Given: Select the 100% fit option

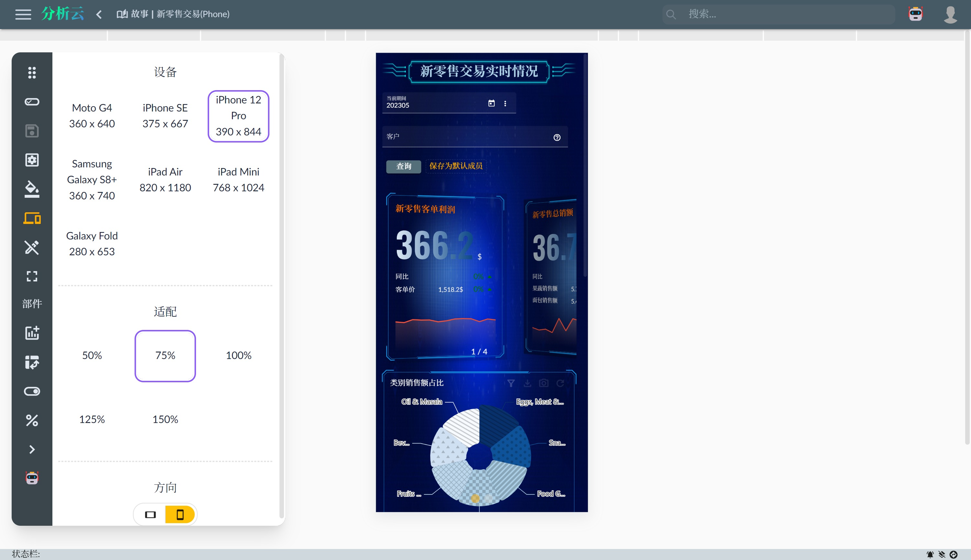Looking at the screenshot, I should click(238, 355).
